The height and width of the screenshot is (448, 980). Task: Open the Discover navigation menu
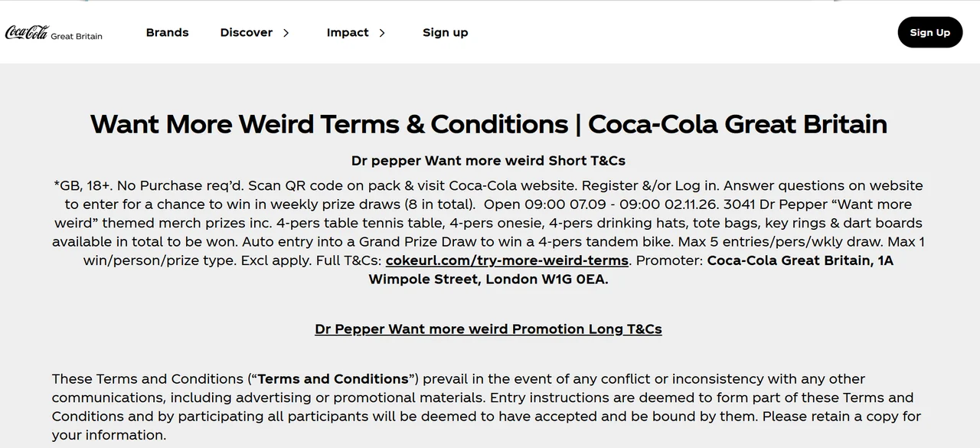pos(247,32)
